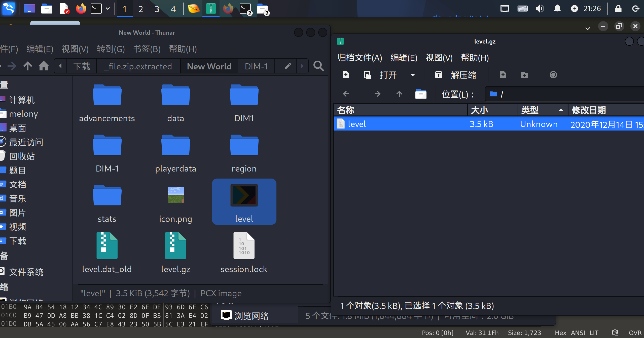Click the add files icon in archiver
644x338 pixels.
coord(503,75)
